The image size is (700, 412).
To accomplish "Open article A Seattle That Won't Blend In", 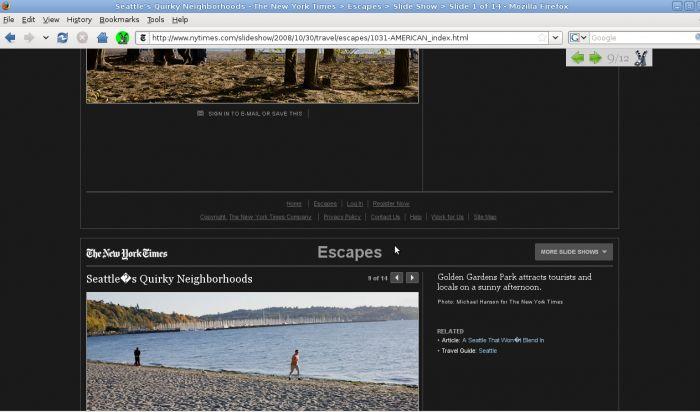I will pyautogui.click(x=503, y=340).
